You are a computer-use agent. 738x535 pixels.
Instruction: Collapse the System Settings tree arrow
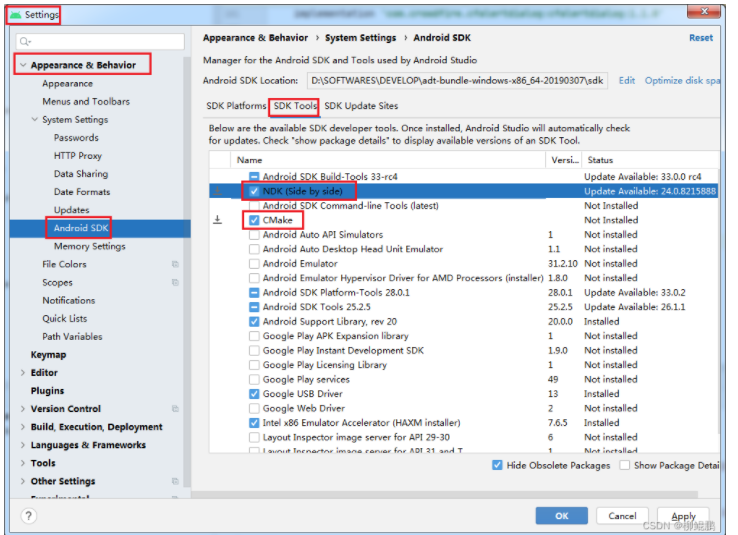34,120
